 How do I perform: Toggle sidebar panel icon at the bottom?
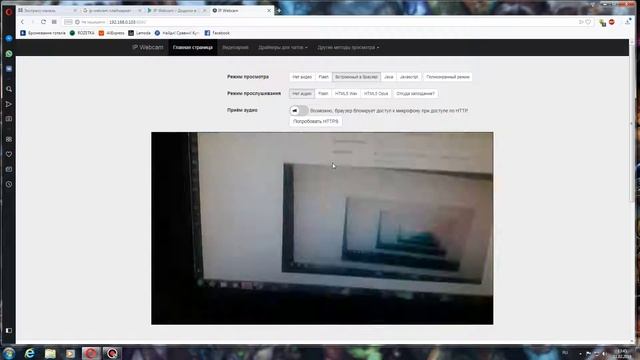[9, 330]
